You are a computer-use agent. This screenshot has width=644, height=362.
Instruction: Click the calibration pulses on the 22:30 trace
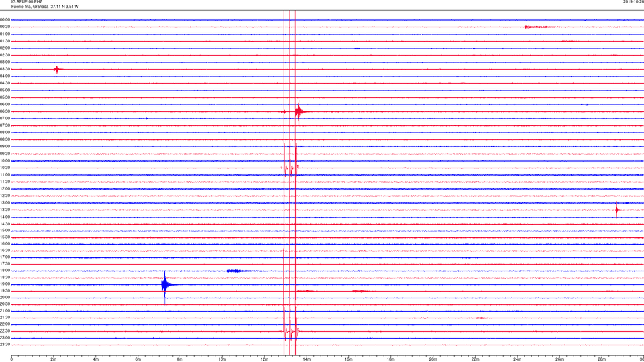click(290, 330)
